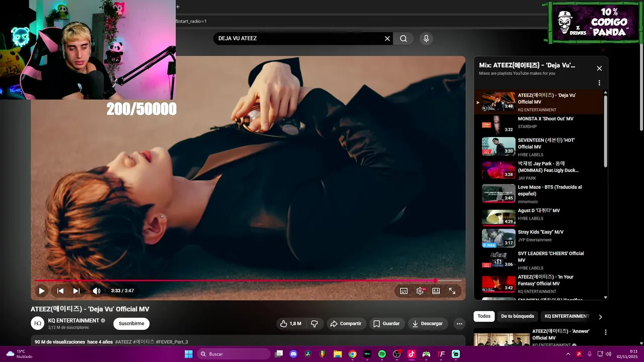Select MONSTA X 'Shoot Out' MV
This screenshot has height=362, width=644.
(538, 124)
